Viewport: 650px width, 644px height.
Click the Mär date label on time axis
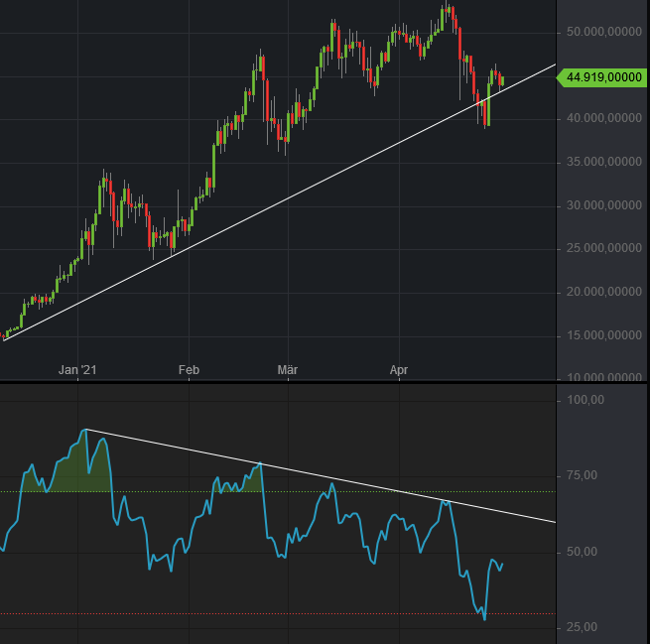[288, 370]
